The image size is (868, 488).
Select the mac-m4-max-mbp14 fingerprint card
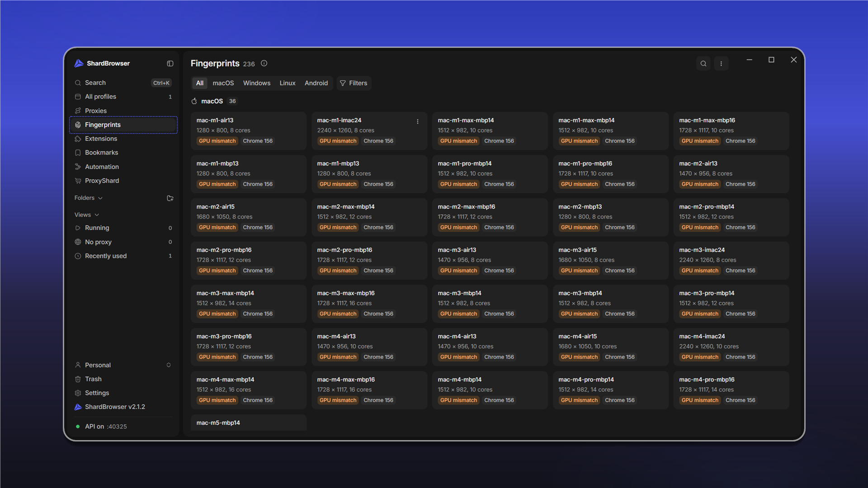point(249,390)
